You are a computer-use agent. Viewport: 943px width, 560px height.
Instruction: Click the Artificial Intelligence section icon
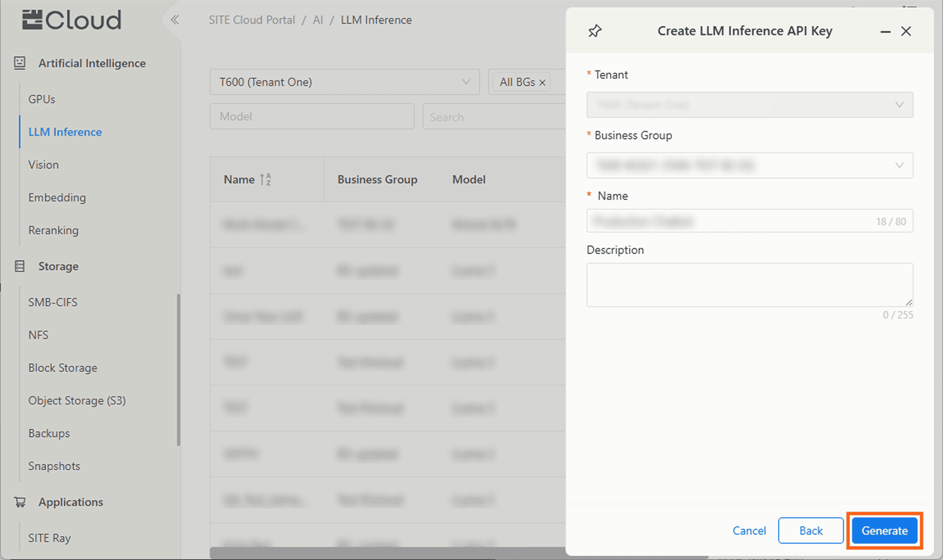pyautogui.click(x=19, y=63)
